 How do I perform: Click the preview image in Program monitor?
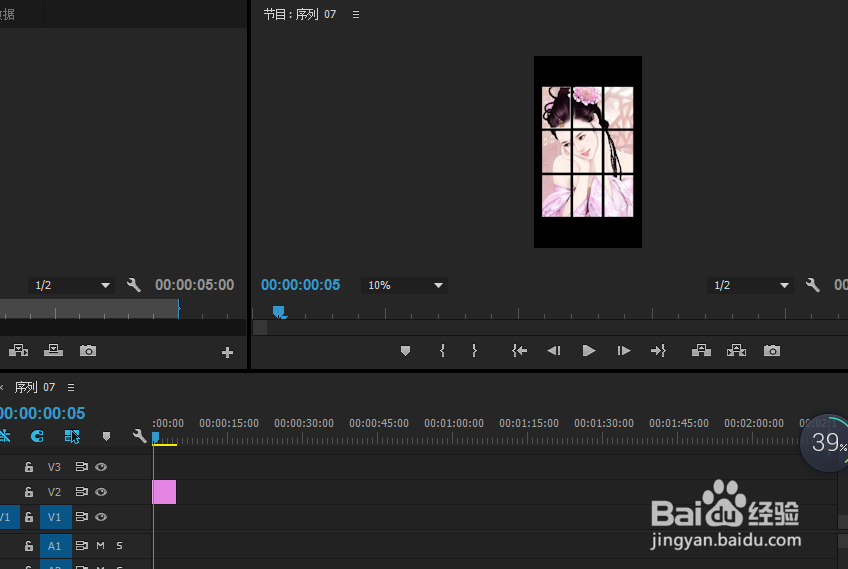click(x=588, y=152)
